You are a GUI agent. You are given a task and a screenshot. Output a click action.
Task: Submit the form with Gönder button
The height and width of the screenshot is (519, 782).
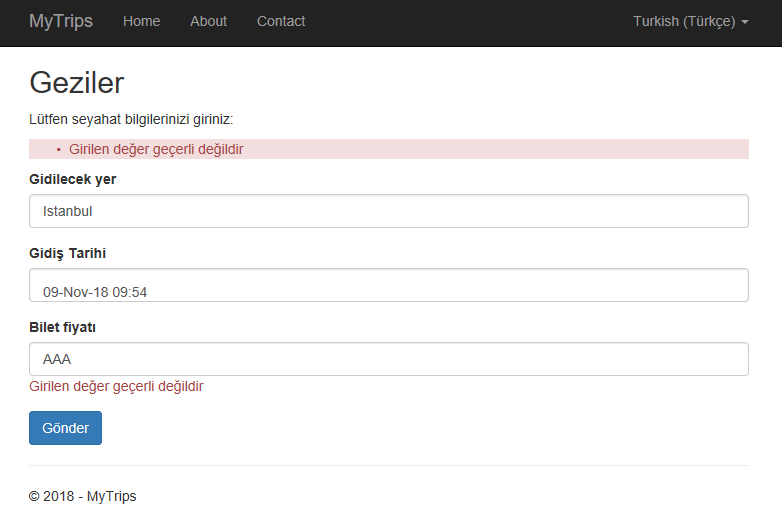point(65,428)
